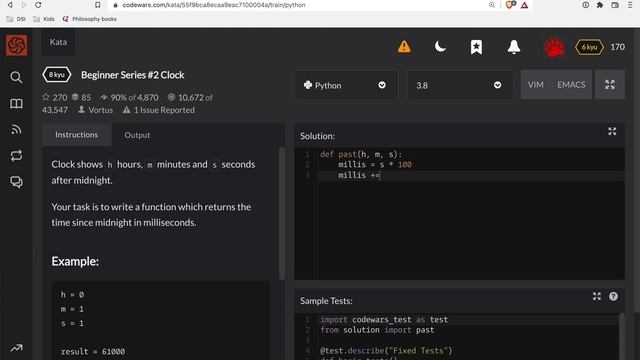Screen dimensions: 640x360
Task: Open the docs book icon in sidebar
Action: (16, 104)
